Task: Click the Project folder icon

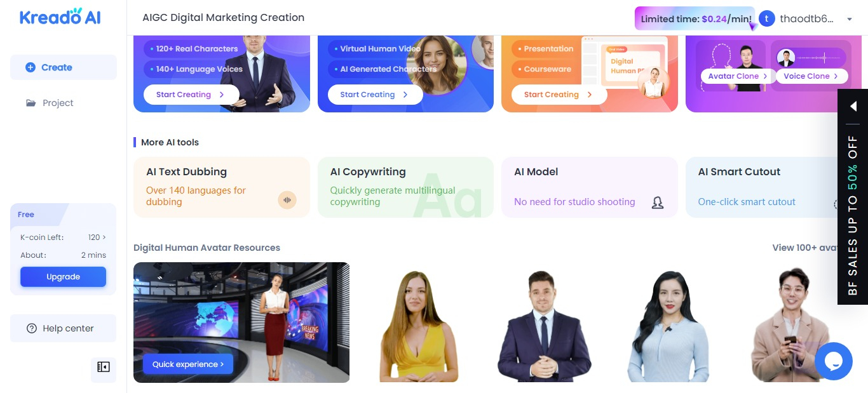Action: pyautogui.click(x=31, y=103)
